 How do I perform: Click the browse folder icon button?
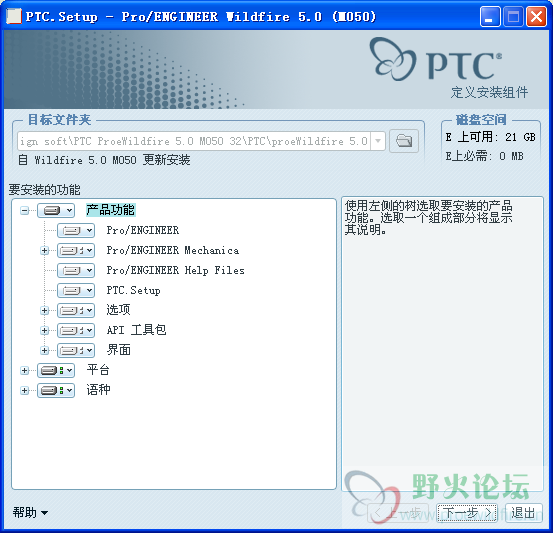(x=404, y=141)
